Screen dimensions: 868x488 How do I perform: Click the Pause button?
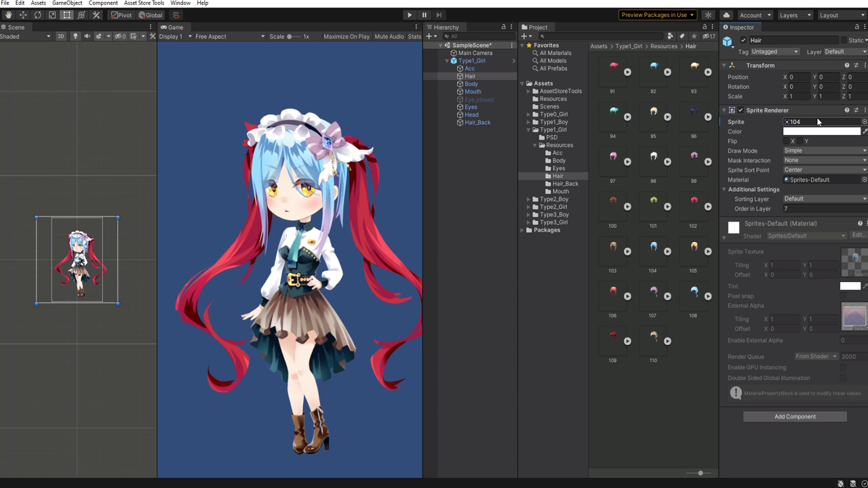425,15
